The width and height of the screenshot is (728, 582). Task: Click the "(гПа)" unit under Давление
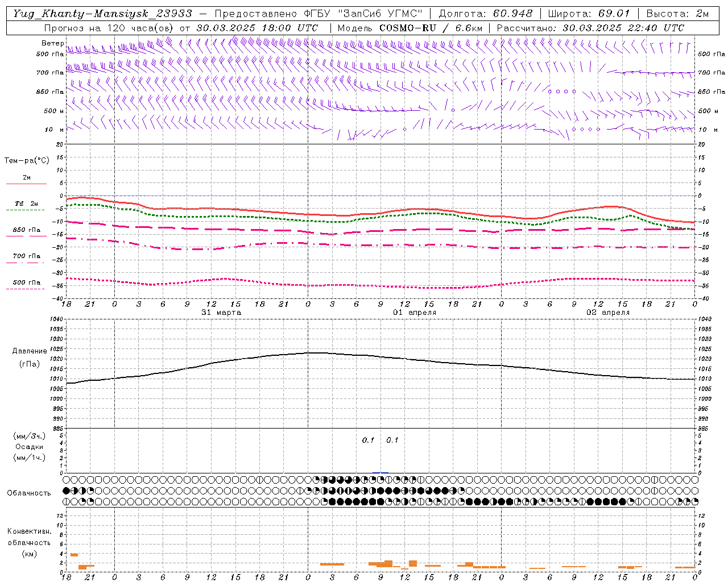30,364
